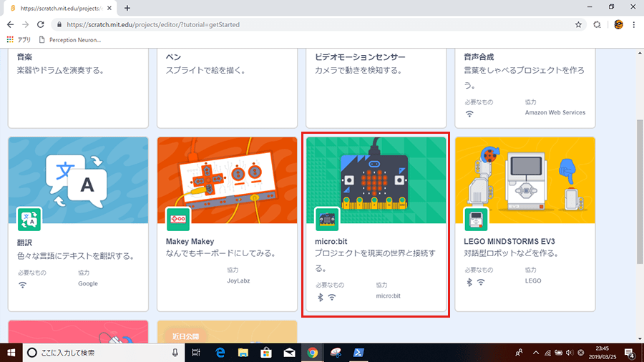
Task: Click the micro:bit title text
Action: 331,241
